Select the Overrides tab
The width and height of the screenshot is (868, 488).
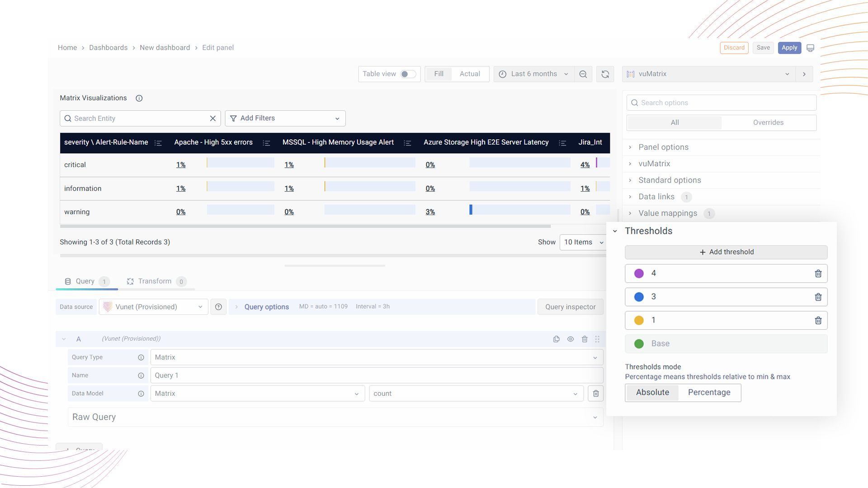(769, 122)
